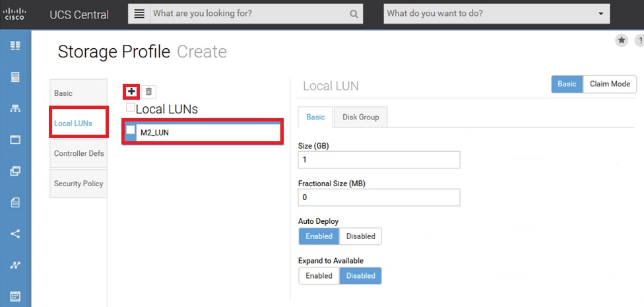Click the 'What are you looking for?' search field
Viewport: 644px width, 307px height.
(x=249, y=14)
